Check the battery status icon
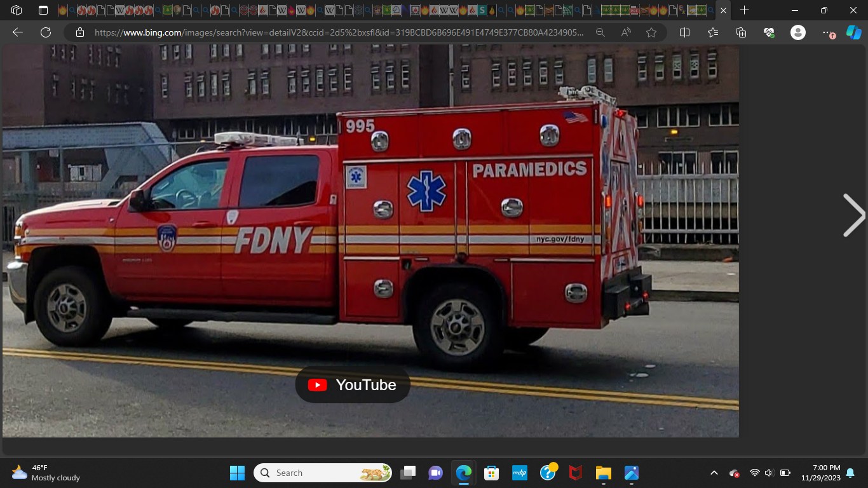 [785, 473]
